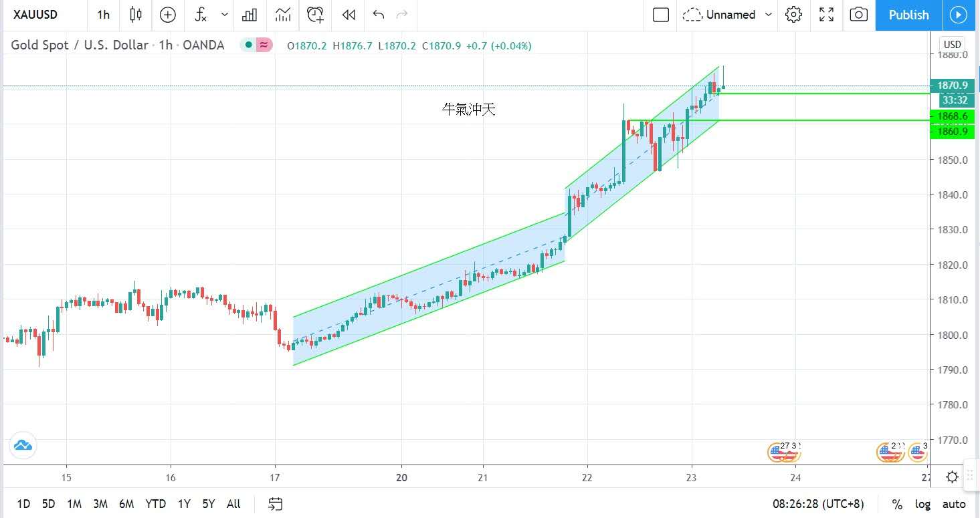Toggle the auto scale option
Image resolution: width=980 pixels, height=518 pixels.
(x=954, y=504)
